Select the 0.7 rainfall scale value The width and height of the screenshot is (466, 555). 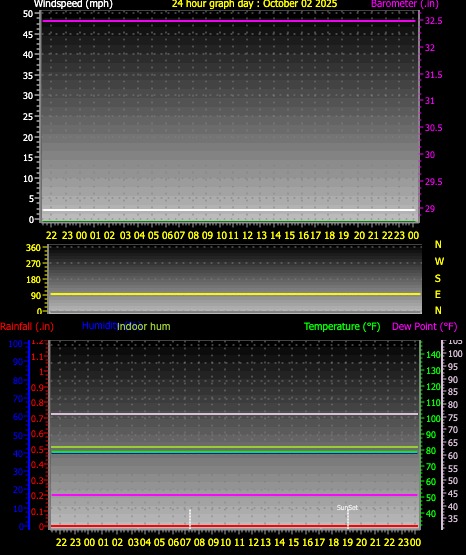[x=37, y=418]
